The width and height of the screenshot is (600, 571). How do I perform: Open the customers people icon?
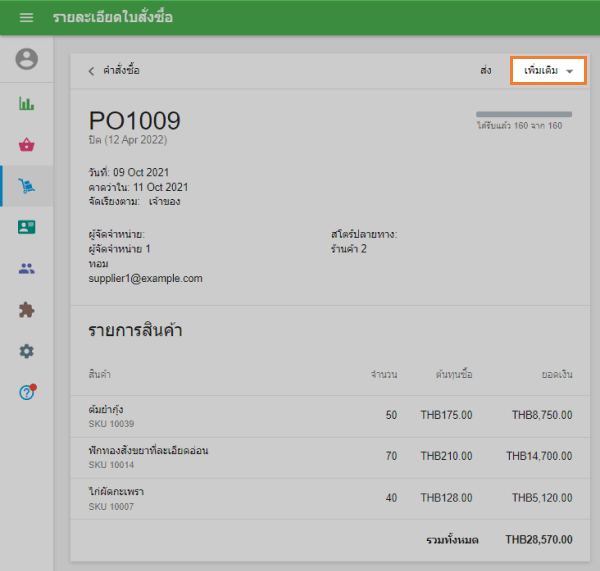pos(27,268)
